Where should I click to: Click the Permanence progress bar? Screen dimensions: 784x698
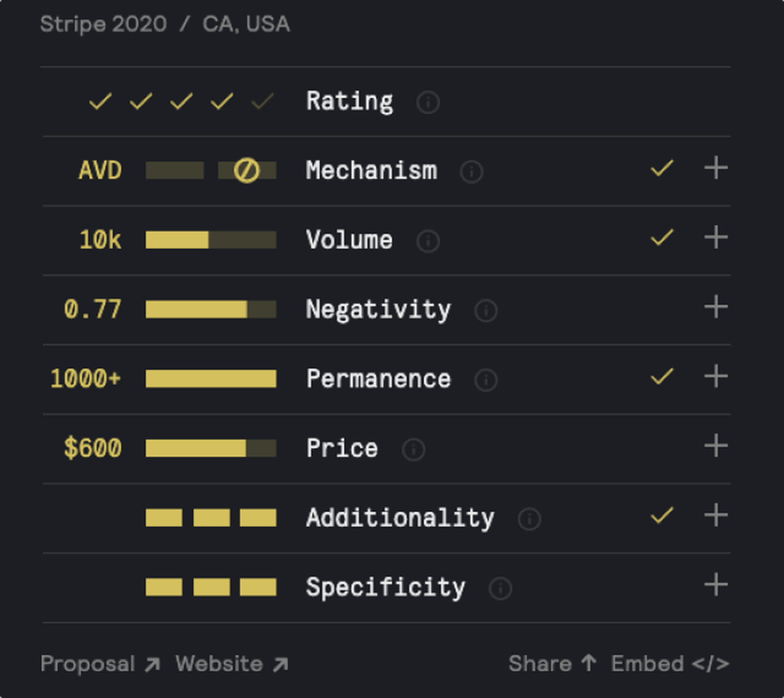pos(211,378)
